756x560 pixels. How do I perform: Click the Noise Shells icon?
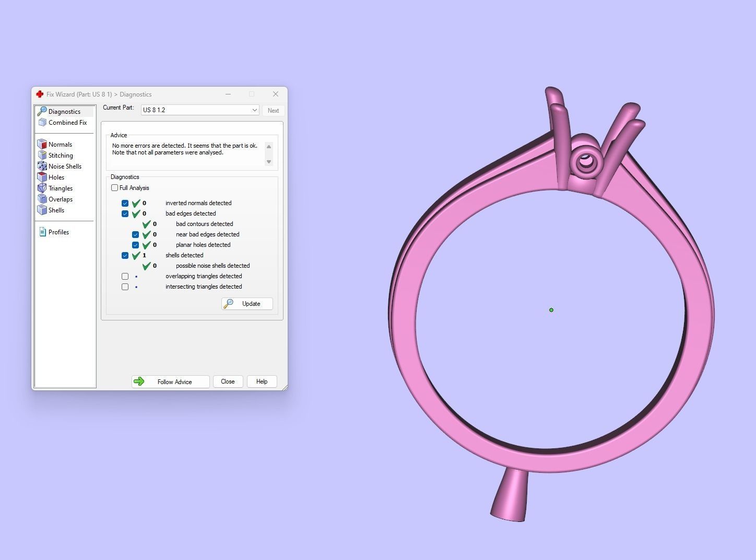42,166
